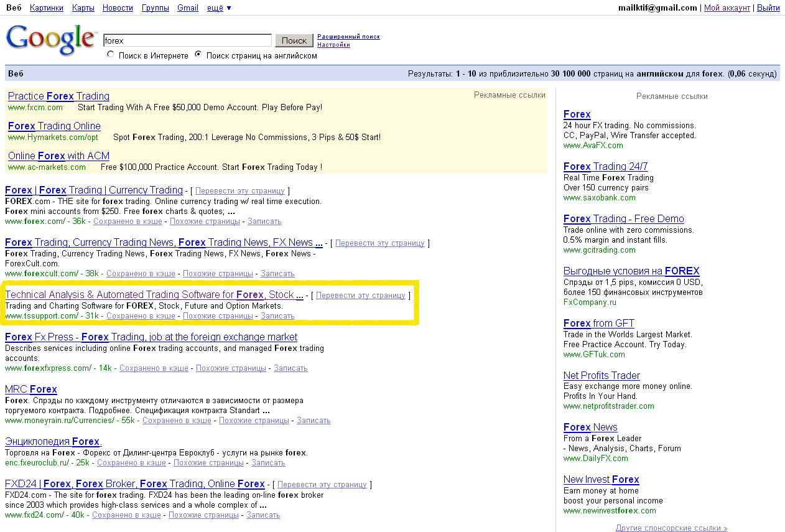Click the Выйти sign-out link
This screenshot has width=785, height=532.
pyautogui.click(x=768, y=8)
